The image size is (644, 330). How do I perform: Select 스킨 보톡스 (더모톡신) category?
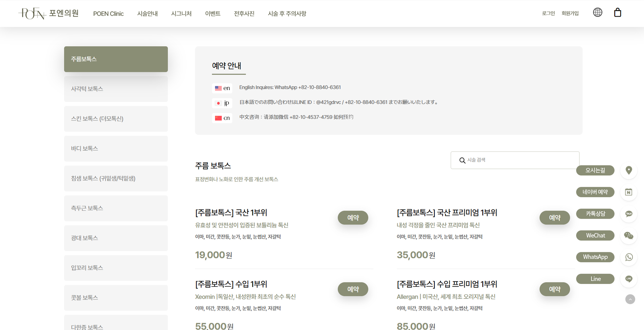click(116, 119)
